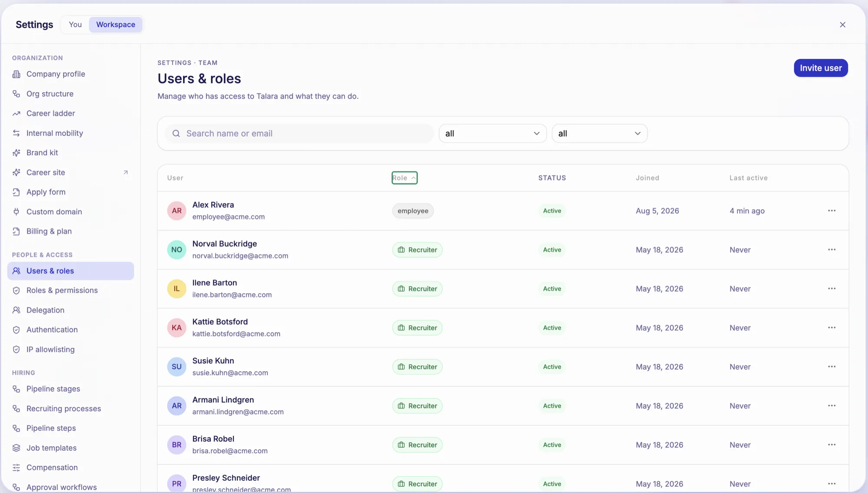868x493 pixels.
Task: Open more options for Kattie Botsford
Action: [x=832, y=328]
